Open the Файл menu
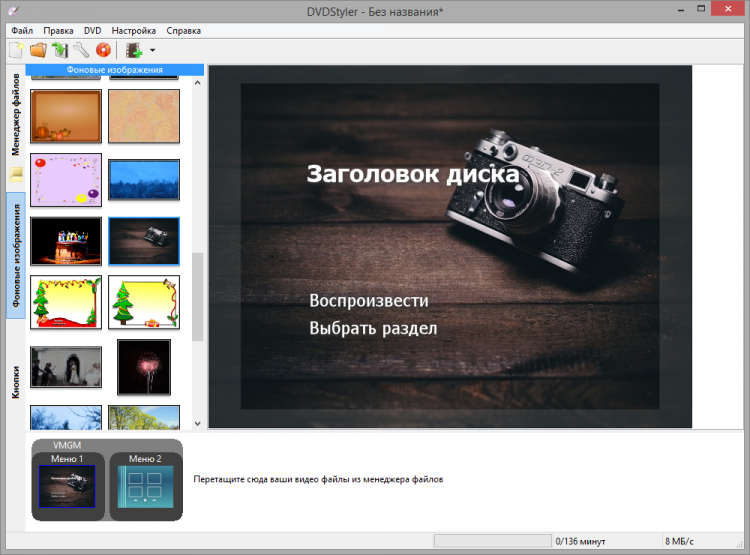 click(x=22, y=31)
